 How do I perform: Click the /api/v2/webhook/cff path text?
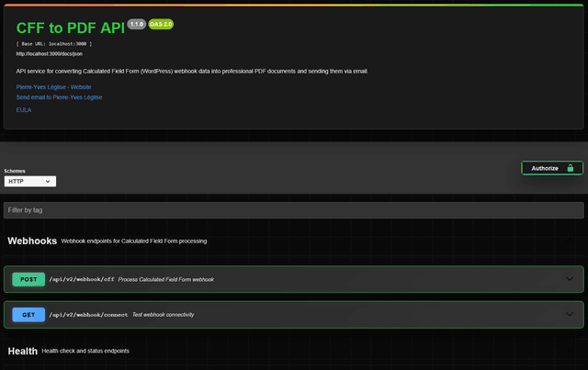(x=82, y=279)
